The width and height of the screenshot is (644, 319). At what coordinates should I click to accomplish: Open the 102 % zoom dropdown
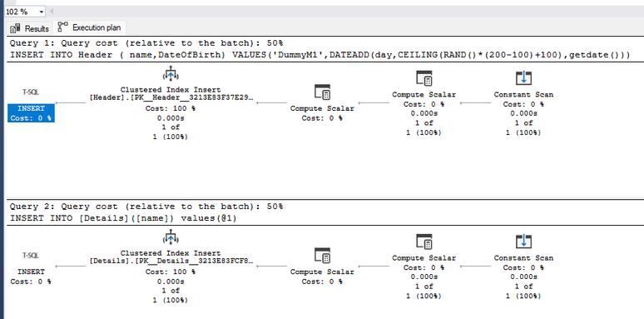[x=41, y=12]
